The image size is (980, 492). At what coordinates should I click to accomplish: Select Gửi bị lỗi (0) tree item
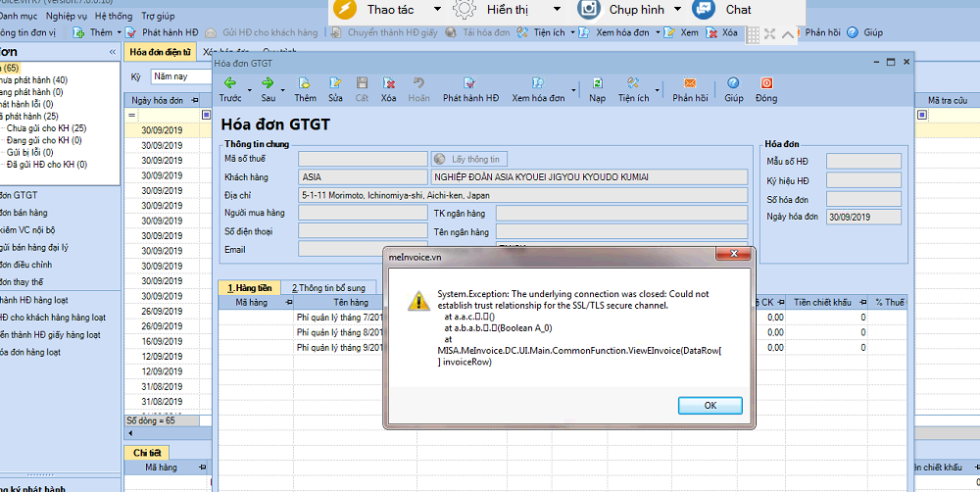coord(30,152)
